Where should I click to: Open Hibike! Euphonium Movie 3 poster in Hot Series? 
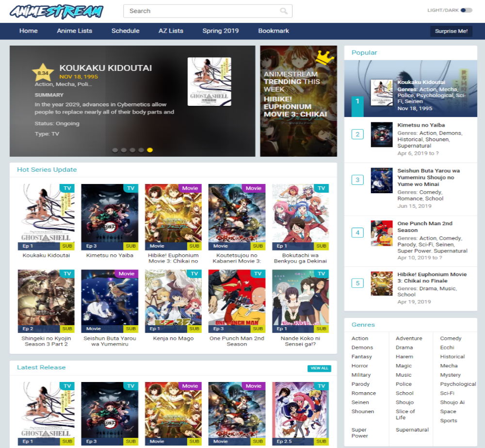pyautogui.click(x=173, y=217)
